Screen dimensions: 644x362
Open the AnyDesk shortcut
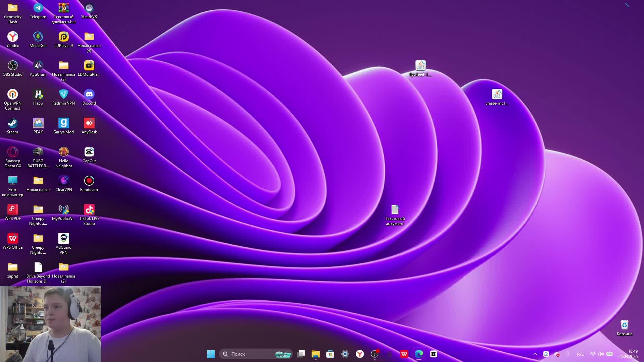89,123
